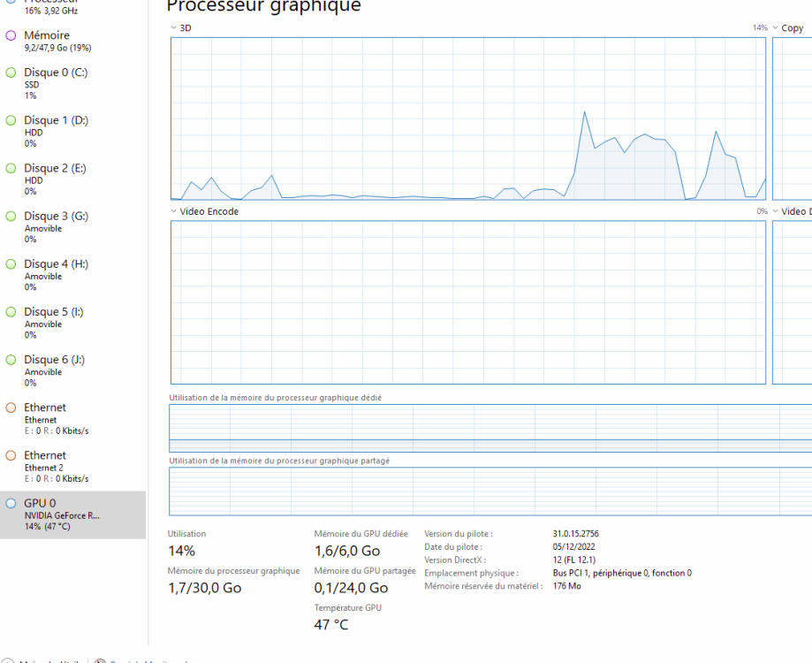
Task: Select GPU 0 NVIDIA GeForce entry
Action: coord(72,514)
